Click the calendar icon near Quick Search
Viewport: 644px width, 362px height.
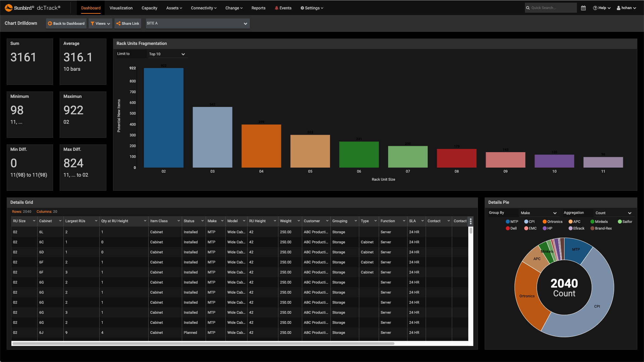click(583, 8)
